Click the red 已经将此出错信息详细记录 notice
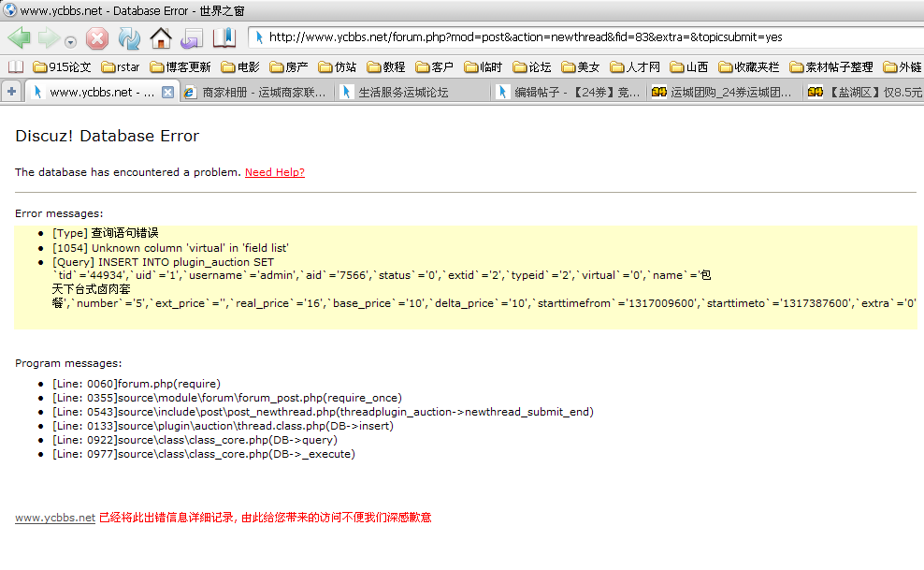The height and width of the screenshot is (570, 924). coord(266,518)
